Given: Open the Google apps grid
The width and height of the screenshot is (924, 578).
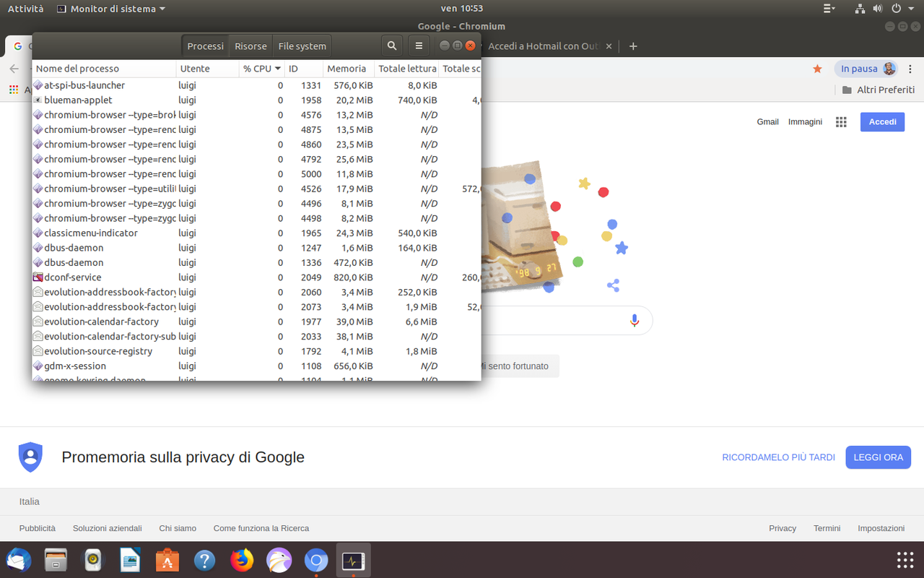Looking at the screenshot, I should pyautogui.click(x=841, y=122).
